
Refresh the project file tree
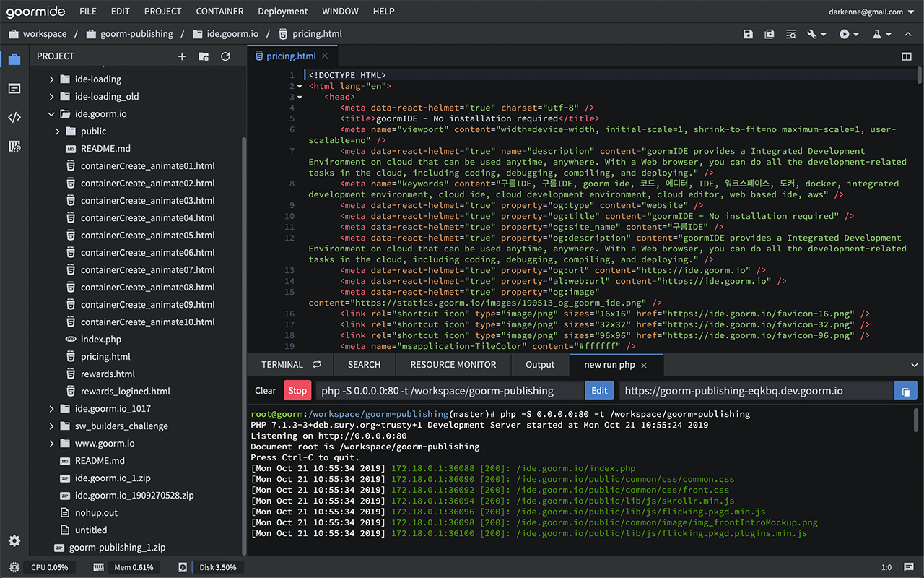pos(226,56)
